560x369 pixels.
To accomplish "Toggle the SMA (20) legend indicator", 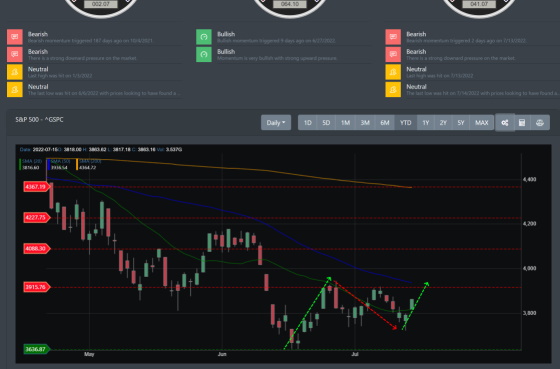I will click(31, 164).
